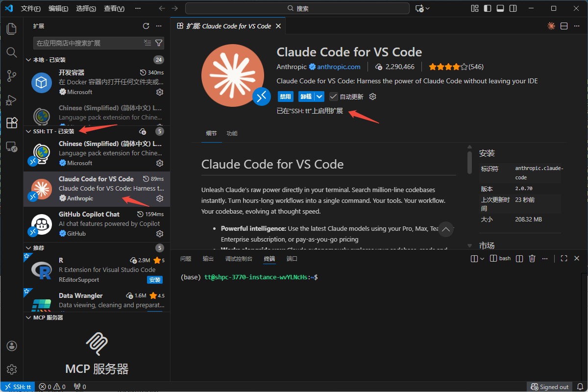Select the Data Wrangler extension row
The height and width of the screenshot is (392, 588).
[97, 300]
